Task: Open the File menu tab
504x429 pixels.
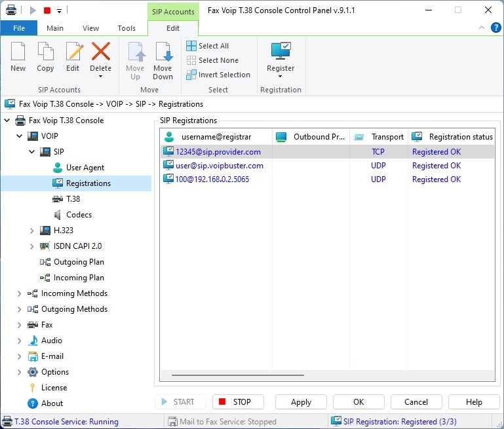Action: coord(19,28)
